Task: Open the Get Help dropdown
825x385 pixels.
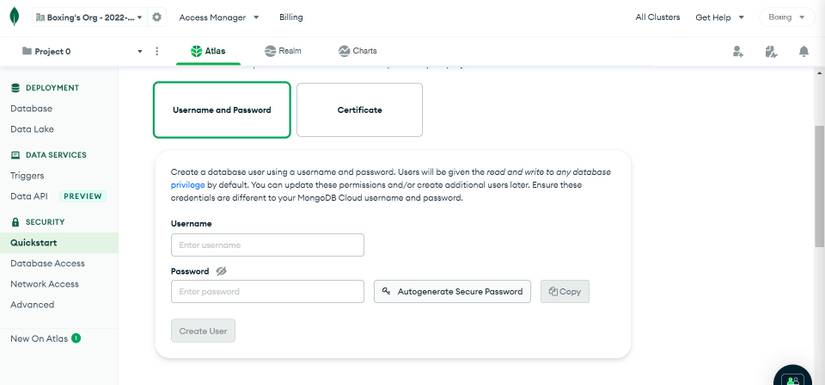Action: point(720,17)
